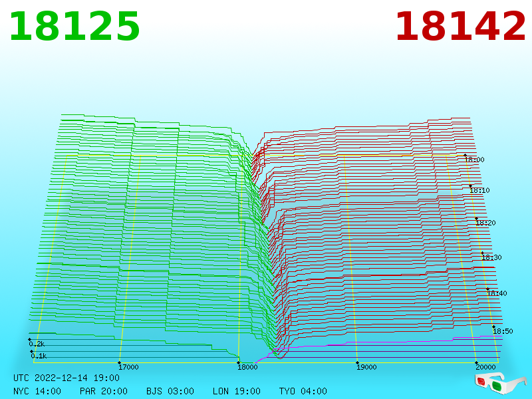Screen dimensions: 532x399
Task: Click the red ask price 18142
Action: [460, 27]
